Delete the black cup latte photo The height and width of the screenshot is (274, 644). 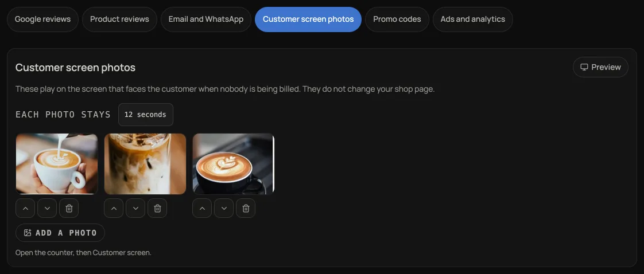click(x=246, y=208)
